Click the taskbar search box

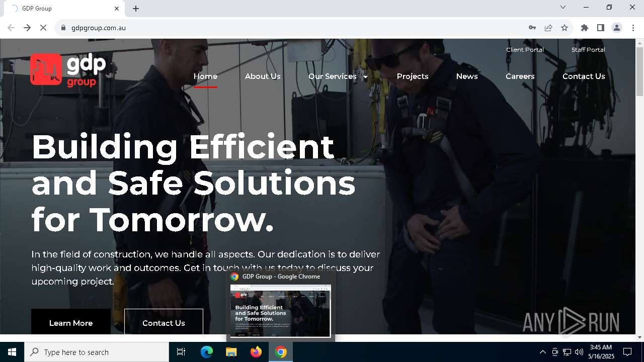pos(97,352)
